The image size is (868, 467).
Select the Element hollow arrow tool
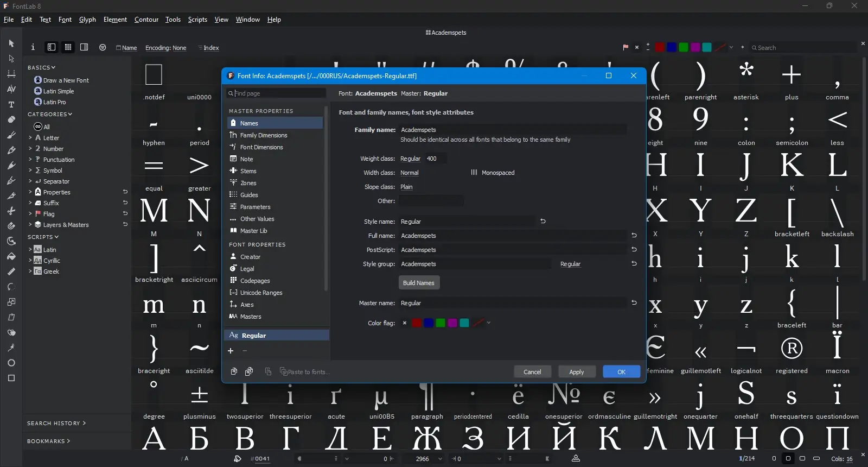pyautogui.click(x=11, y=58)
